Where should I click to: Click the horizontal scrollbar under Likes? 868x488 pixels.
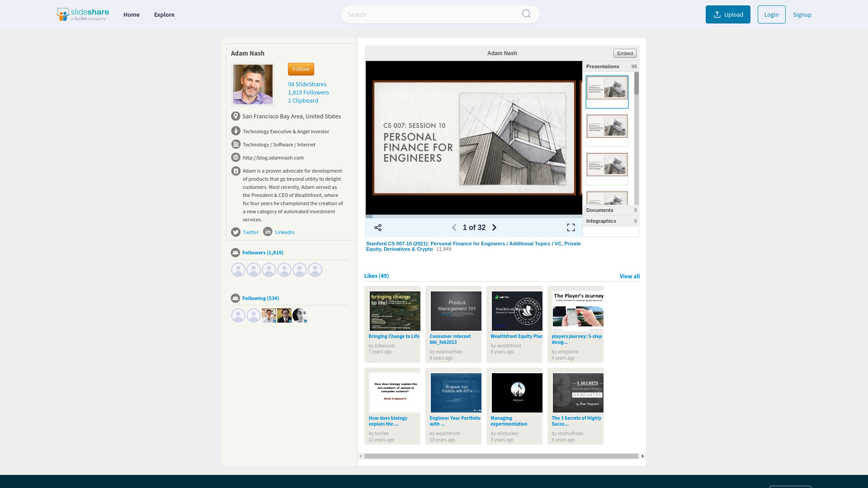[501, 456]
